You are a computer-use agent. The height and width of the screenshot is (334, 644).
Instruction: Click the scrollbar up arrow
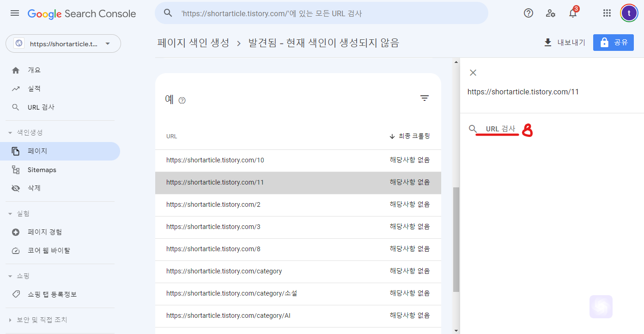[456, 62]
